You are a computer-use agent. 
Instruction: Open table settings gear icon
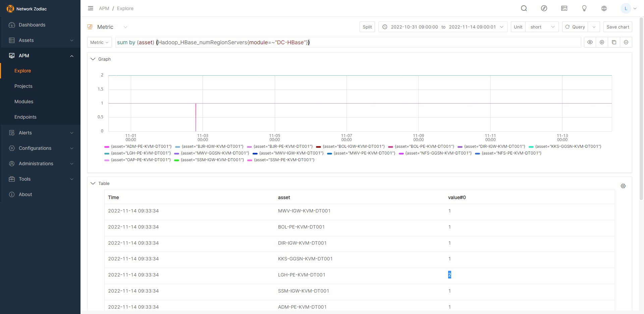[623, 186]
